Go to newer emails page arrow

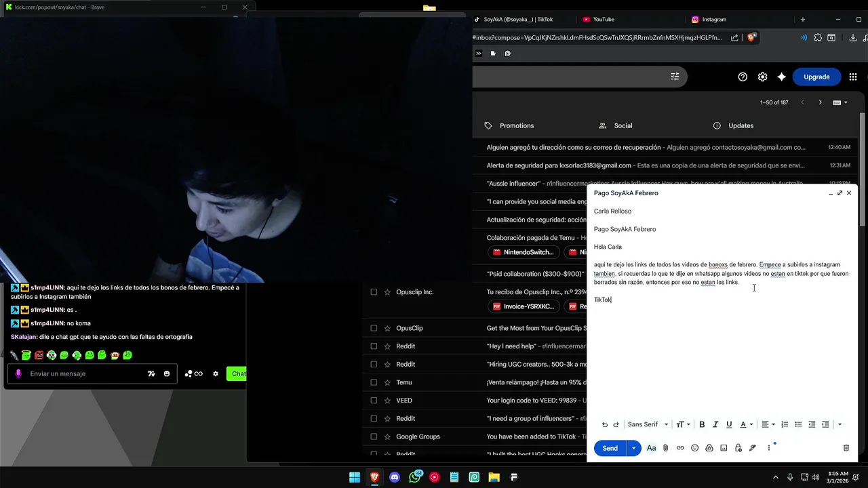803,102
